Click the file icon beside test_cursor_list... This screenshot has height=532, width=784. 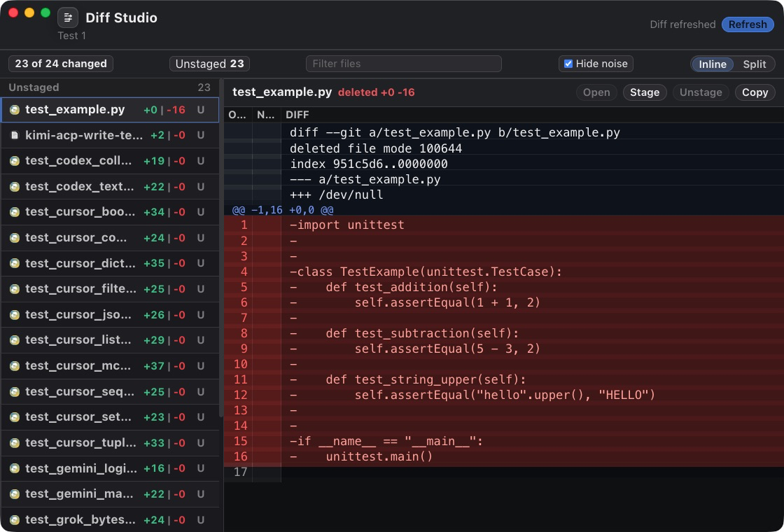point(15,340)
